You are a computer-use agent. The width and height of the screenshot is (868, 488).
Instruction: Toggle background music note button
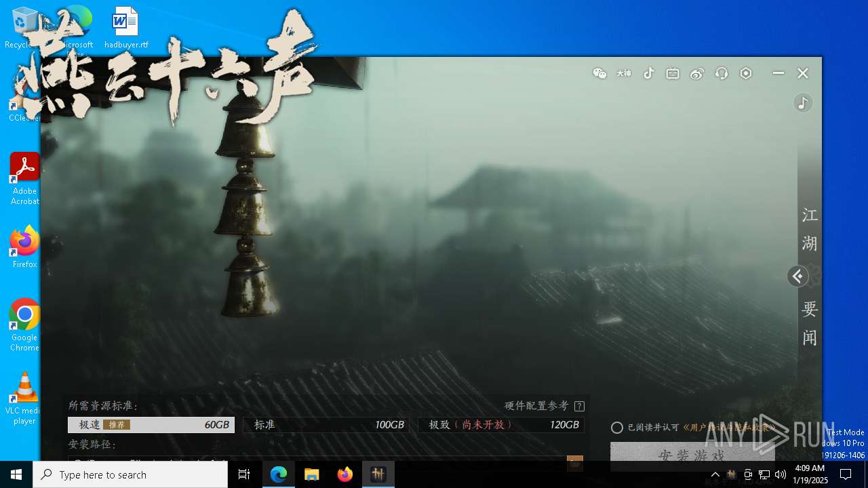pos(803,103)
